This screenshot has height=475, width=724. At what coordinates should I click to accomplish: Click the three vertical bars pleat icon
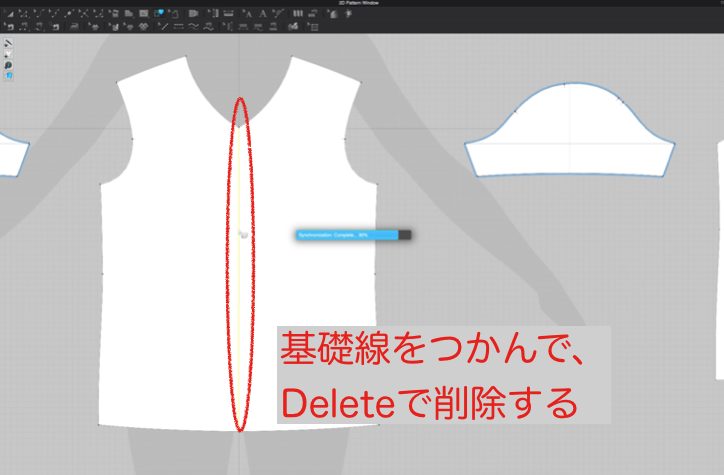pyautogui.click(x=298, y=14)
